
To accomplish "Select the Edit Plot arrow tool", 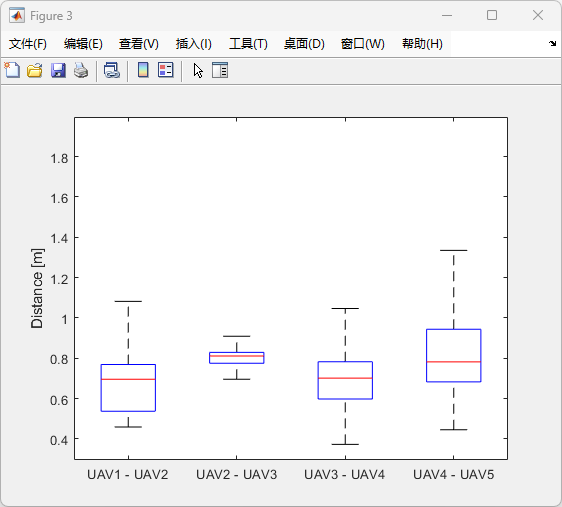I will pos(198,71).
